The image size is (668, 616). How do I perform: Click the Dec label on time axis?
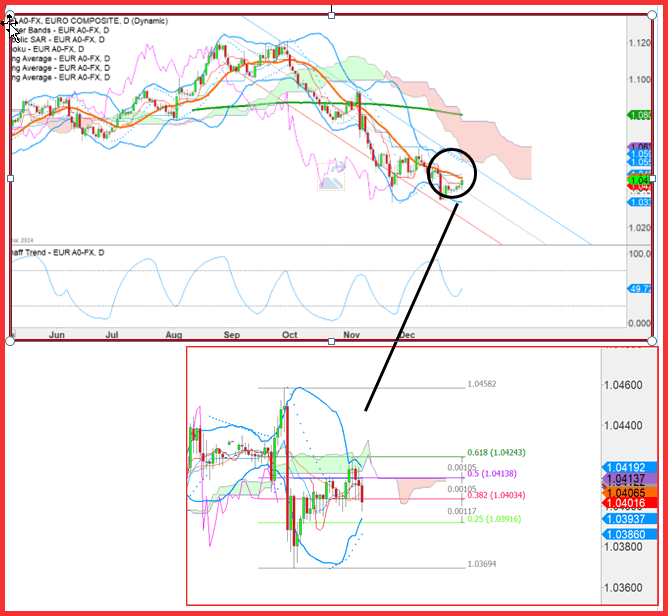[407, 335]
